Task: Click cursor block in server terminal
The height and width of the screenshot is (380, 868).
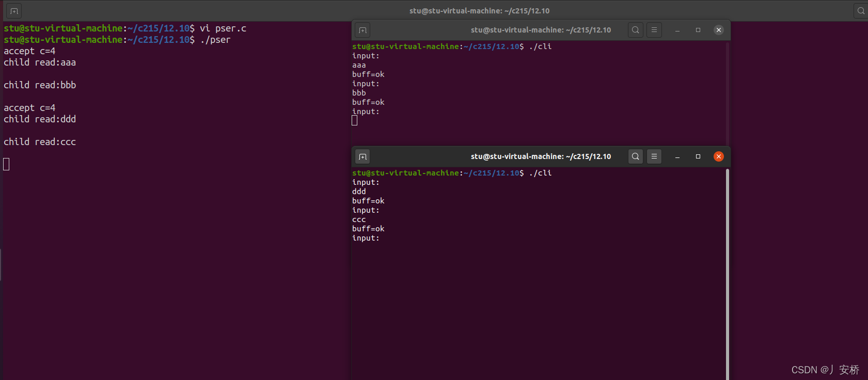Action: point(6,164)
